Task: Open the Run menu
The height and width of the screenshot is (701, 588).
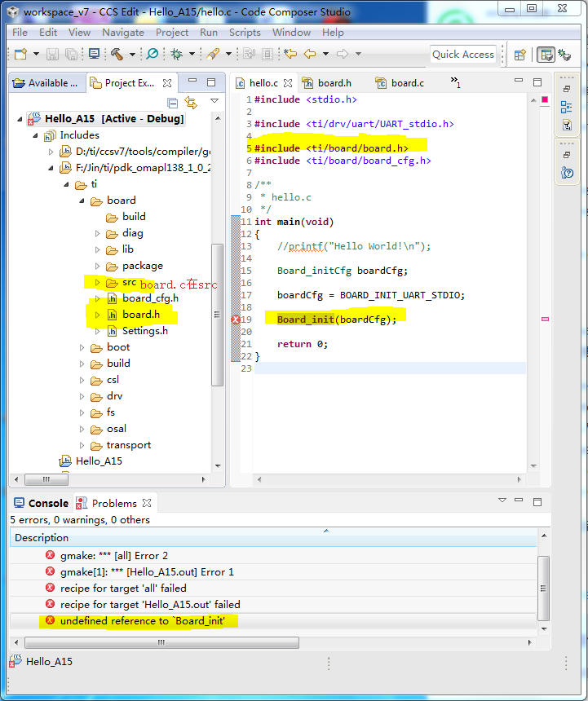Action: (209, 33)
